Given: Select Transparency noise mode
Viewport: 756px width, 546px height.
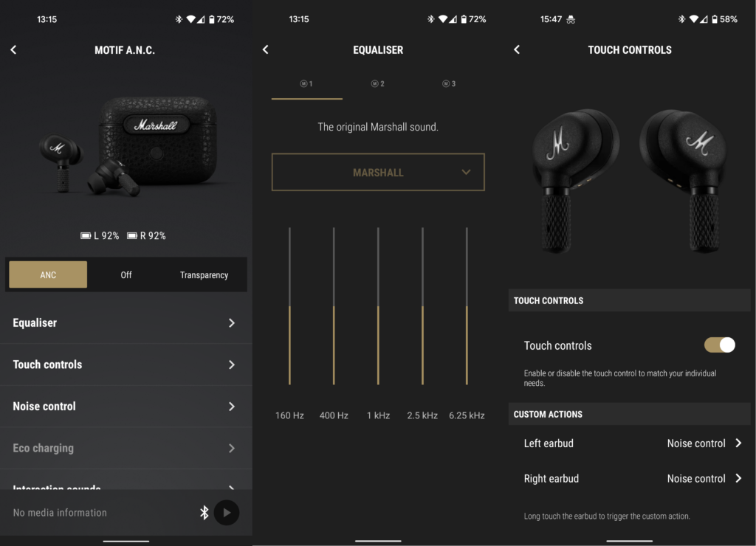Looking at the screenshot, I should pyautogui.click(x=205, y=274).
